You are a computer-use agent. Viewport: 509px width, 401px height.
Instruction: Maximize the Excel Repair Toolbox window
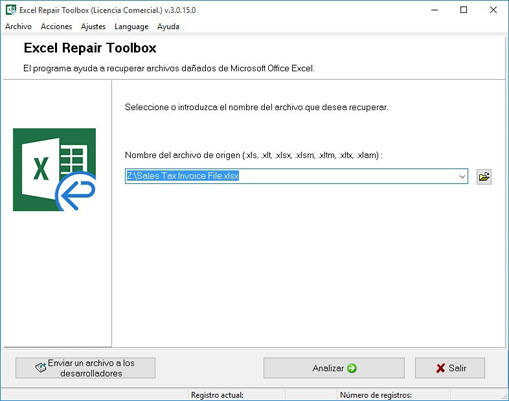coord(463,10)
